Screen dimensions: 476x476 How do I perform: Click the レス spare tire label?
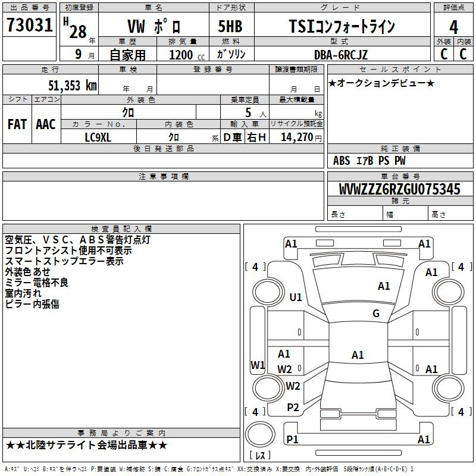click(260, 455)
